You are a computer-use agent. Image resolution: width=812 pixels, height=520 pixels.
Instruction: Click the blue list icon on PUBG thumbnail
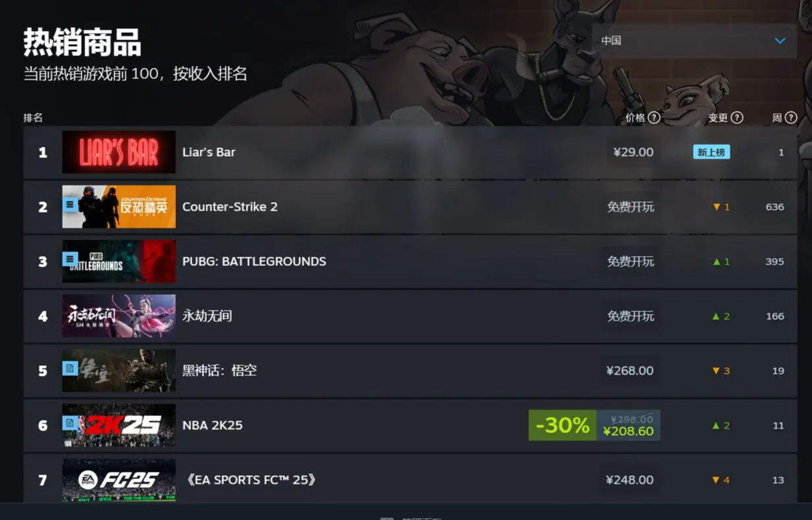[70, 259]
